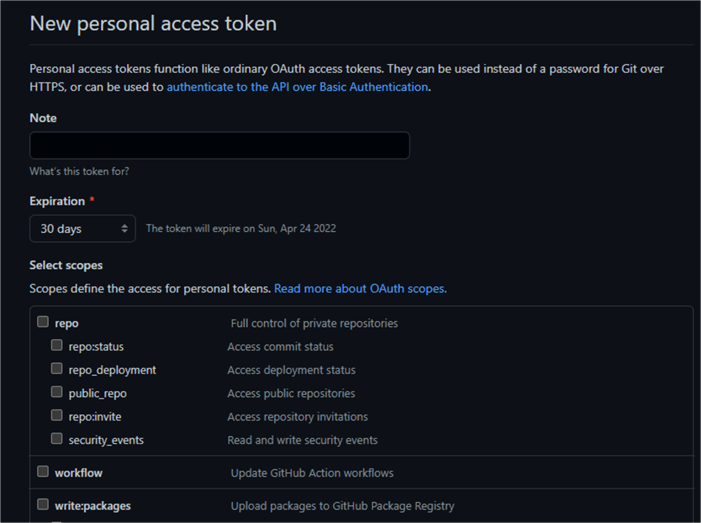Viewport: 701px width, 523px height.
Task: Click the Expiration field label
Action: point(57,201)
